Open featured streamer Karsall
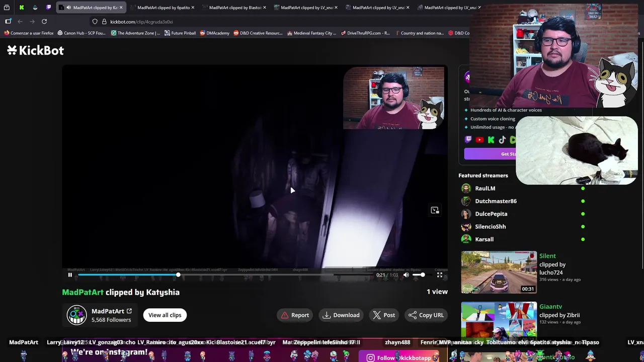Screen dimensions: 644x362 (484, 239)
